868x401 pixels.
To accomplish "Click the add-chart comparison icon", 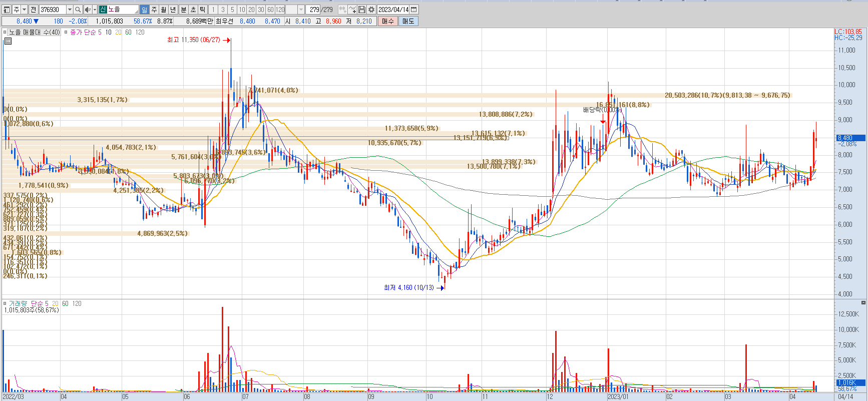I will 342,10.
